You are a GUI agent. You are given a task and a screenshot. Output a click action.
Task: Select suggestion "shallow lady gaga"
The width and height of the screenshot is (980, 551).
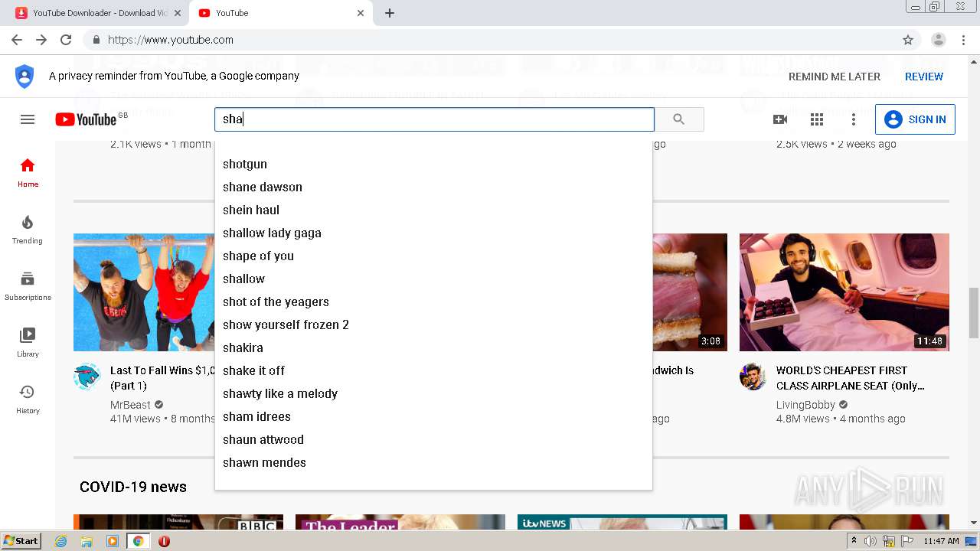433,233
